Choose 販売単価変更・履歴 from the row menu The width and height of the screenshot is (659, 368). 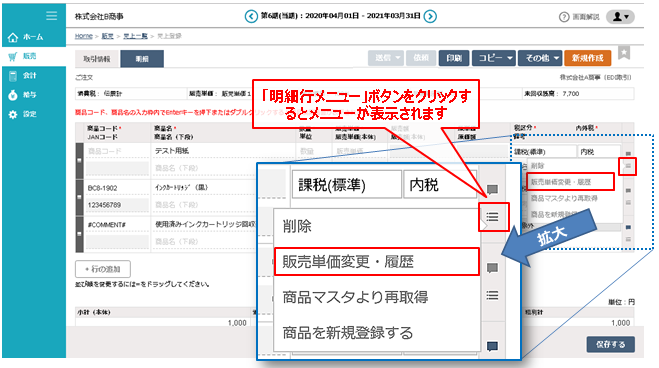click(x=377, y=262)
